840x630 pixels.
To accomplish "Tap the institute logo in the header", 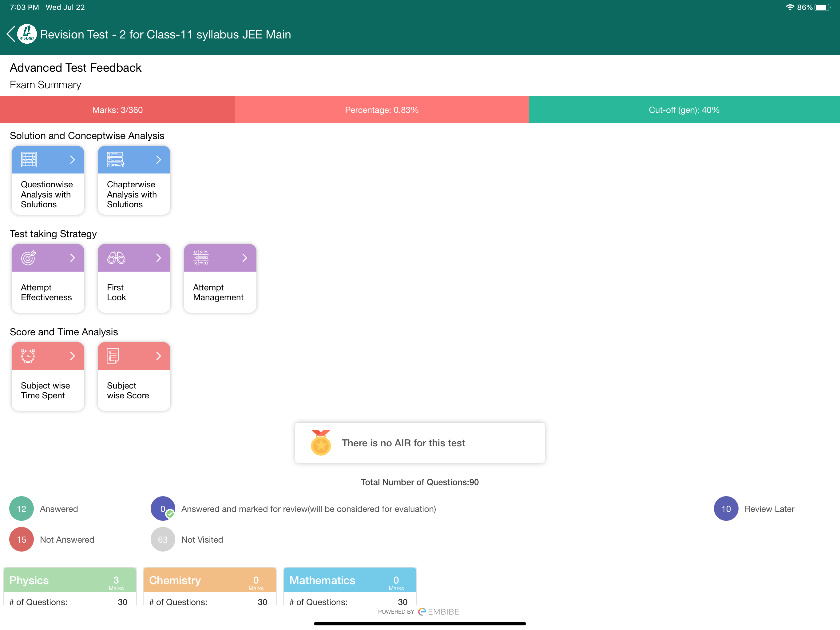I will (x=27, y=34).
